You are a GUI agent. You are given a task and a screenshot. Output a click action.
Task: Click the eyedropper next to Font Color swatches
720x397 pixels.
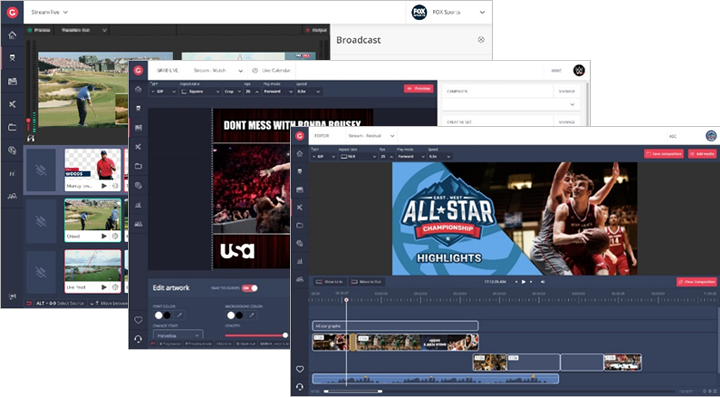point(180,315)
